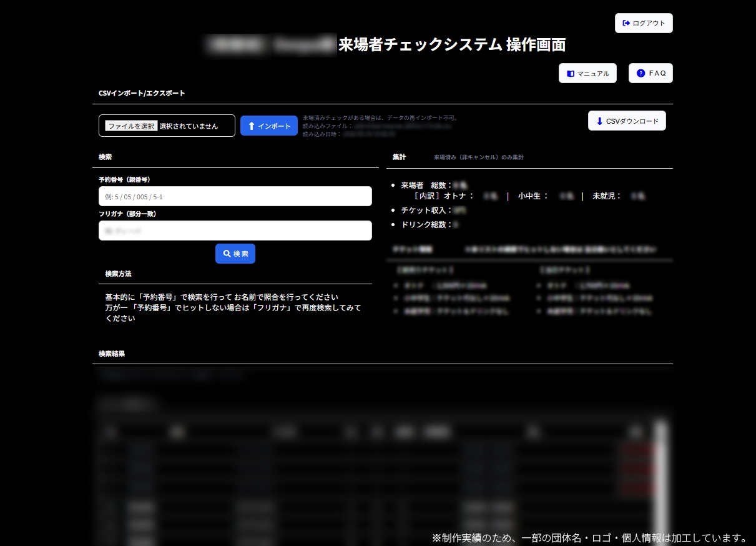The width and height of the screenshot is (756, 546).
Task: Click the ログアウト logout button
Action: point(644,23)
